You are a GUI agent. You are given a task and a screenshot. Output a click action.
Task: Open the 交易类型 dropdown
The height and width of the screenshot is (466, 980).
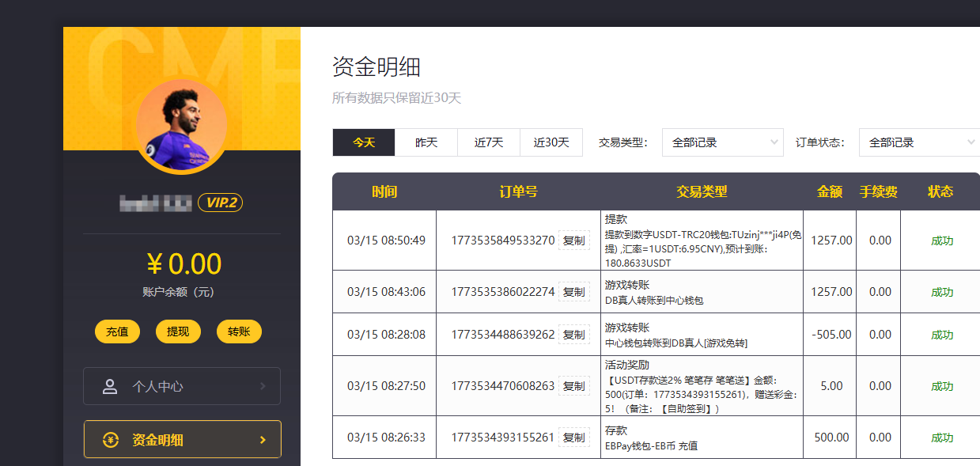point(722,142)
